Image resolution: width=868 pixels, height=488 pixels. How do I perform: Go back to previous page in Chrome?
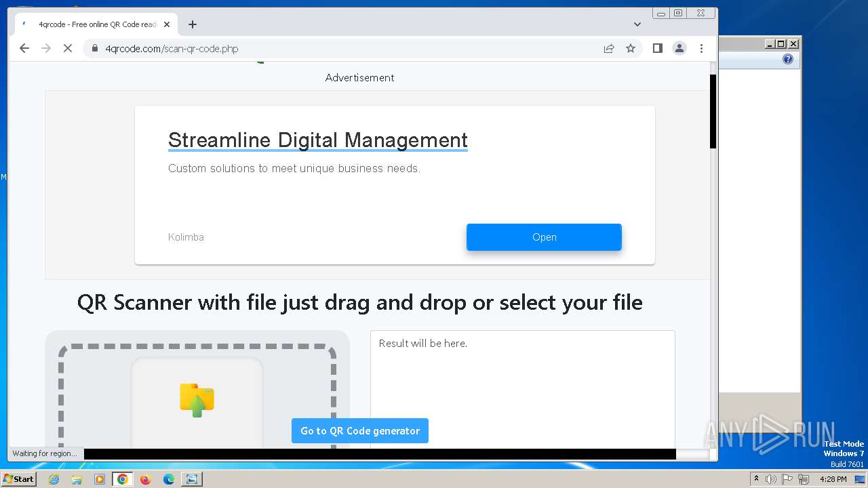pos(24,48)
